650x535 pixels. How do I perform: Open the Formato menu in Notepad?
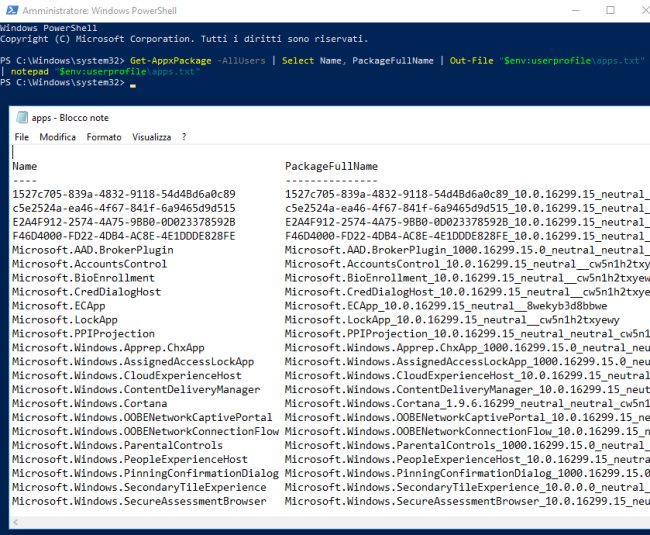[x=104, y=137]
